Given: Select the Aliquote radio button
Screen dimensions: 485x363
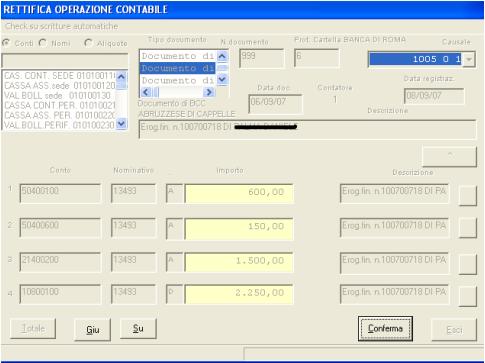Looking at the screenshot, I should click(88, 43).
